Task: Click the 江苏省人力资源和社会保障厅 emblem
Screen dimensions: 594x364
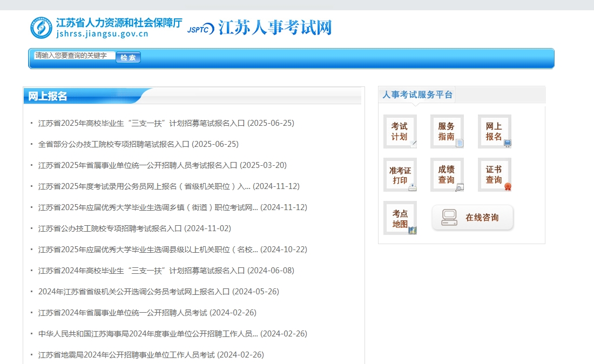Action: point(40,27)
